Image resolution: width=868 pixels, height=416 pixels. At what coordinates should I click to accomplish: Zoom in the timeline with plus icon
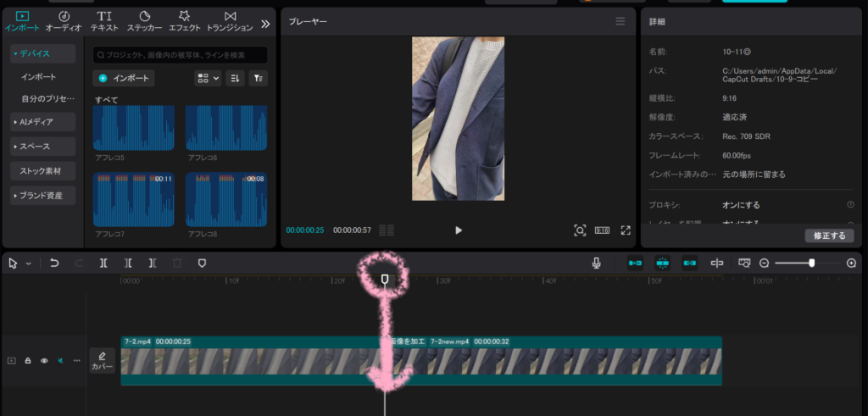pos(851,263)
